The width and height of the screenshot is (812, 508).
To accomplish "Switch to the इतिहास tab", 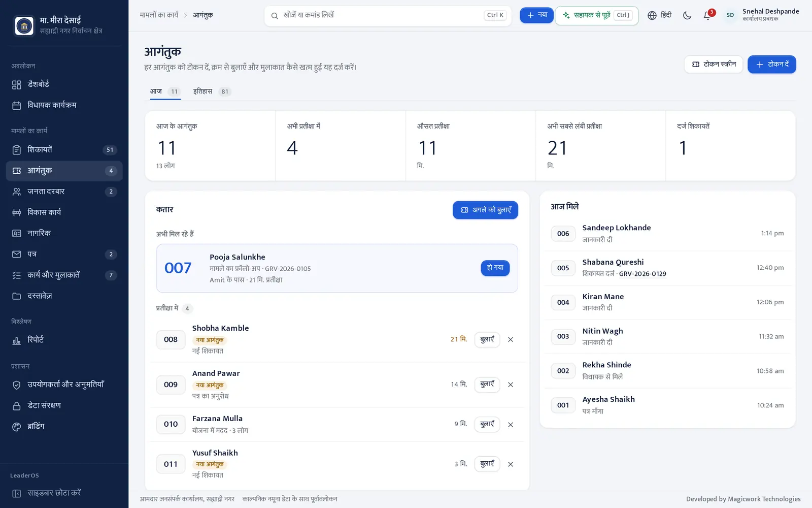I will (x=212, y=91).
